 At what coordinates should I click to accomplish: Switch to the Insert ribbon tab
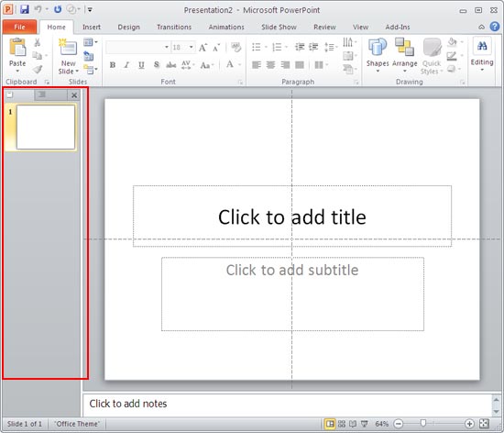[92, 27]
